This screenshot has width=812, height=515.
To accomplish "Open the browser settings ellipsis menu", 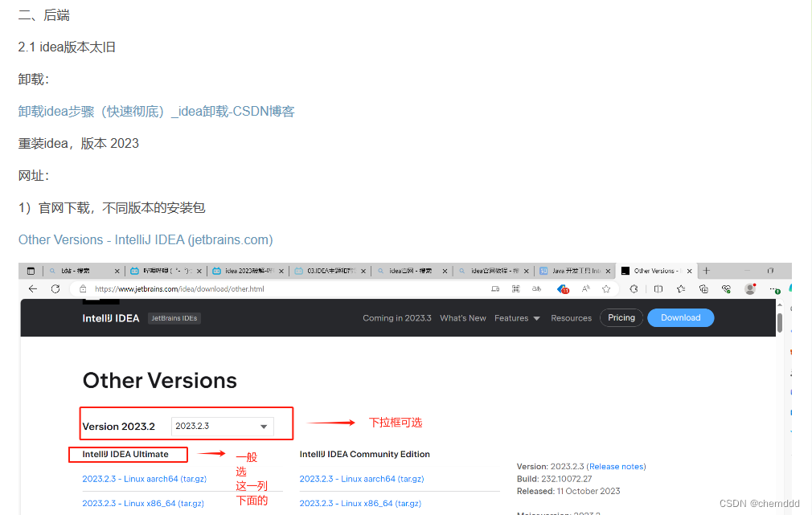I will click(773, 289).
